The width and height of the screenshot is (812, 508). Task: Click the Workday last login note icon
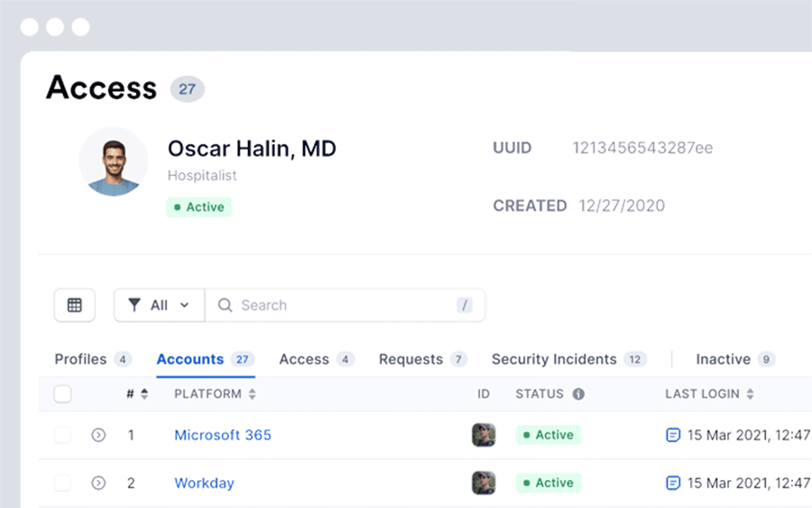[672, 483]
